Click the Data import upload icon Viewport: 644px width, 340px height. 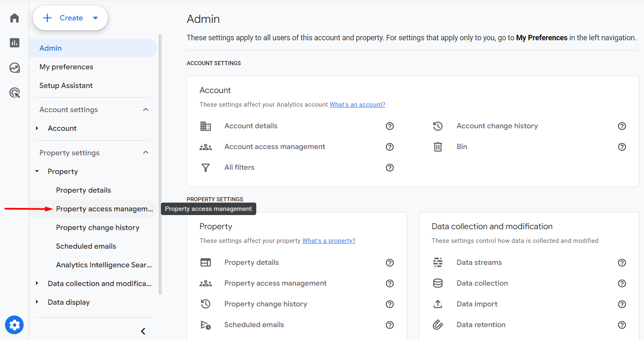click(x=438, y=304)
